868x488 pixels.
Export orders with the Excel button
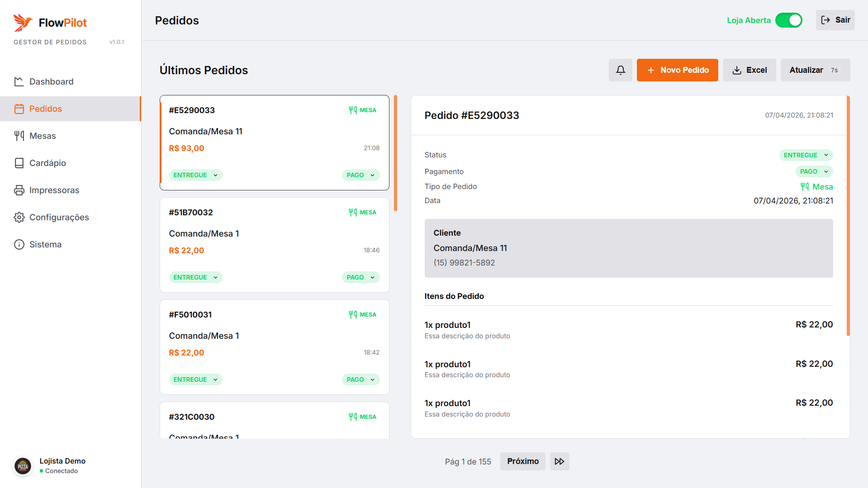(x=749, y=70)
